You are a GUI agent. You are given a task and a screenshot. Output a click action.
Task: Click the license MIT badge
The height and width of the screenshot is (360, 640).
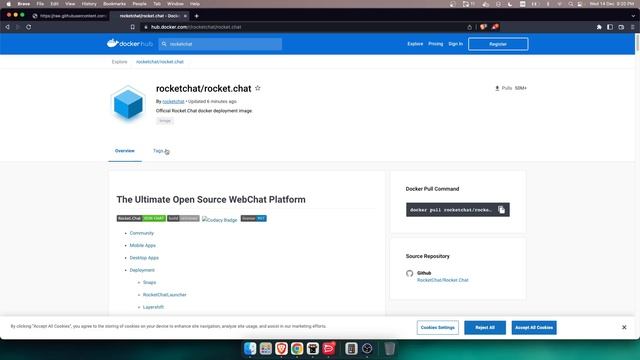[x=253, y=218]
